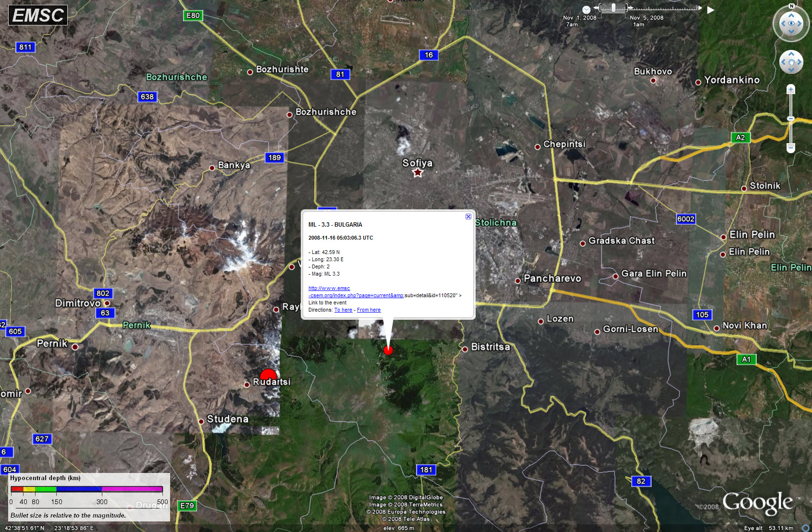The height and width of the screenshot is (532, 812).
Task: Pan down using the Move joystick arrow
Action: tap(791, 70)
